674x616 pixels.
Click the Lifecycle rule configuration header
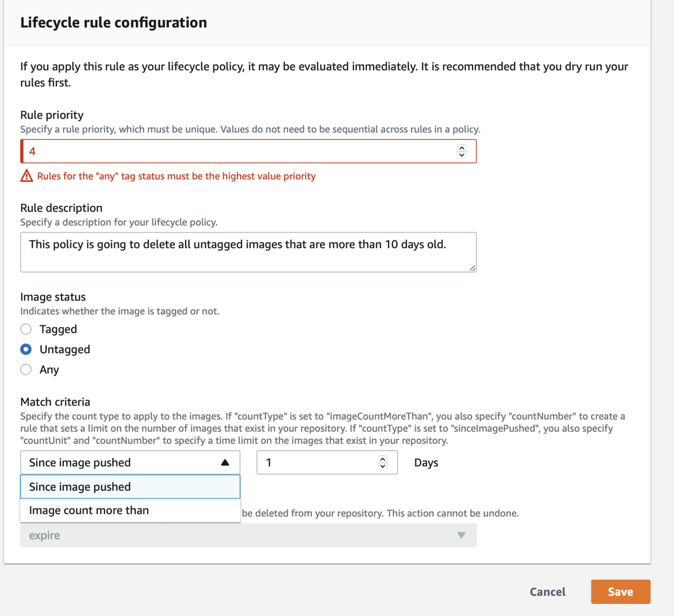point(113,22)
